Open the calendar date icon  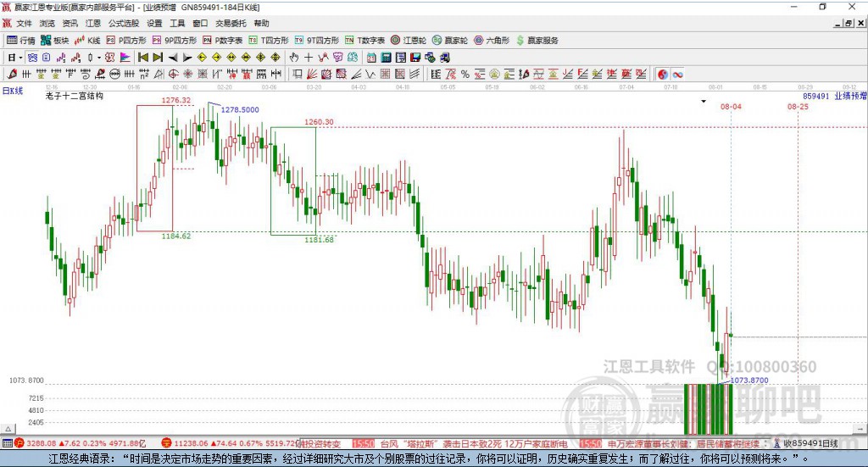371,58
